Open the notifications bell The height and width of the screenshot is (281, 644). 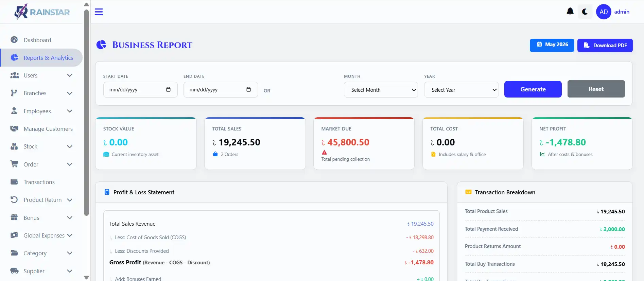[570, 12]
